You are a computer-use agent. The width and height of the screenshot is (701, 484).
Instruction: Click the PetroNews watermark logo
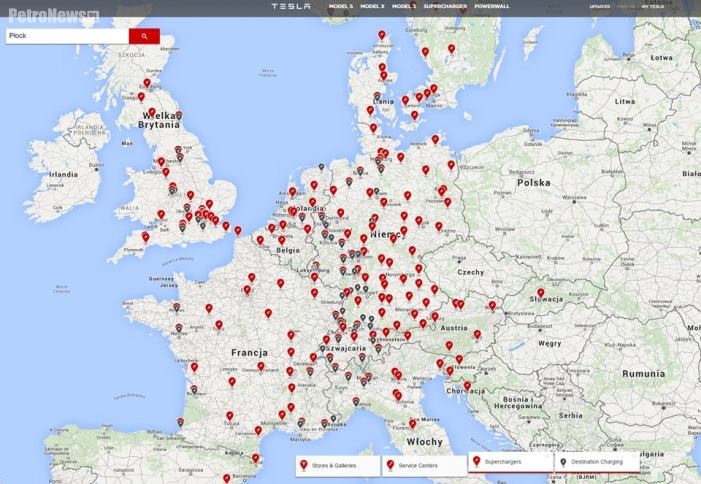coord(50,14)
